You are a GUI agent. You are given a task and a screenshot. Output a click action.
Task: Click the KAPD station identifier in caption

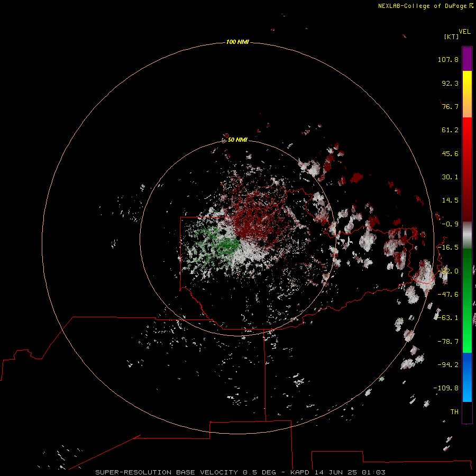pos(300,472)
